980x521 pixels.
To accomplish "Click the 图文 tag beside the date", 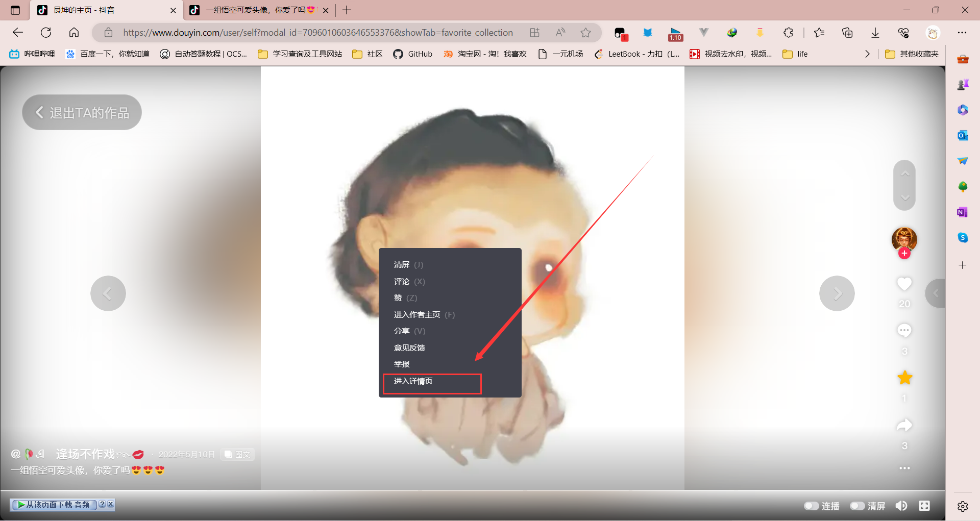I will click(237, 454).
